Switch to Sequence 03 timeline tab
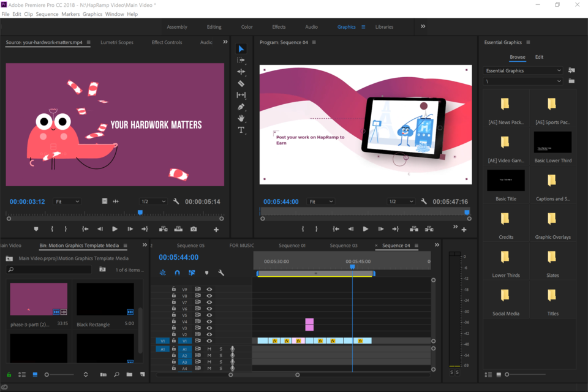 click(x=344, y=246)
